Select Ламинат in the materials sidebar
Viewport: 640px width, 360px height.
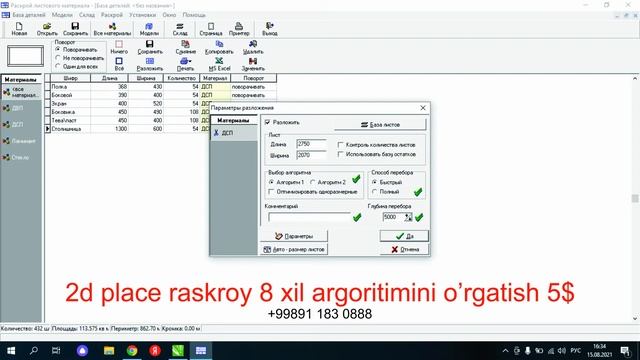tap(20, 141)
